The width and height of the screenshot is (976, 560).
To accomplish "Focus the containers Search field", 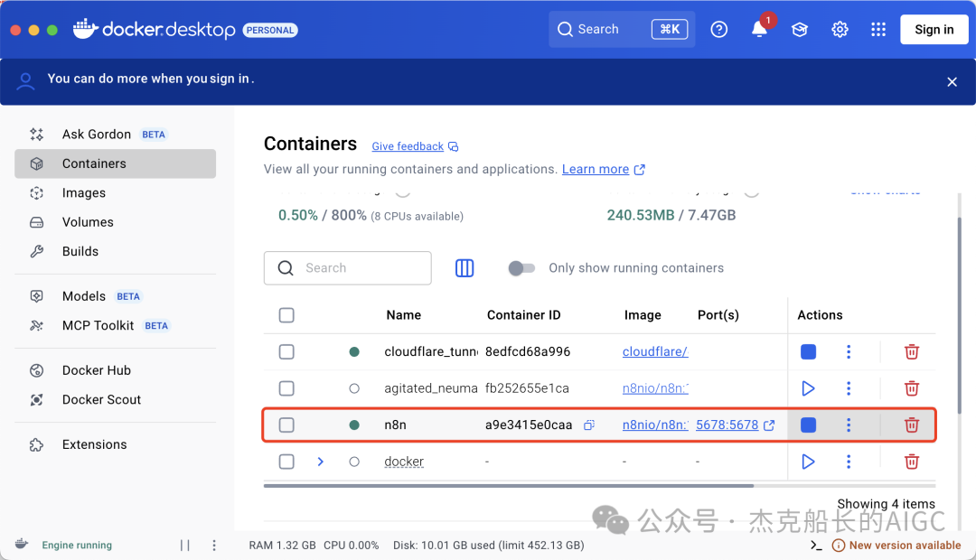I will 347,268.
